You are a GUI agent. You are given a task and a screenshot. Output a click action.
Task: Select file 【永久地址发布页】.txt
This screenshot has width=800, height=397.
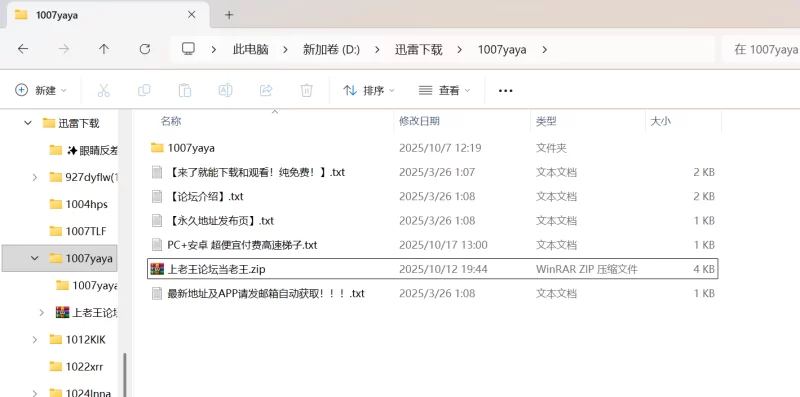pyautogui.click(x=433, y=220)
